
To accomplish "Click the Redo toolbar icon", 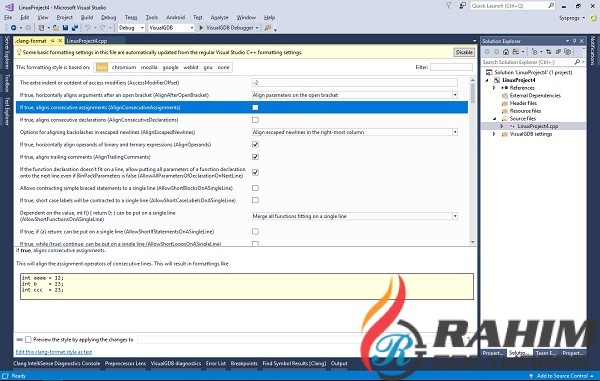I will point(102,28).
